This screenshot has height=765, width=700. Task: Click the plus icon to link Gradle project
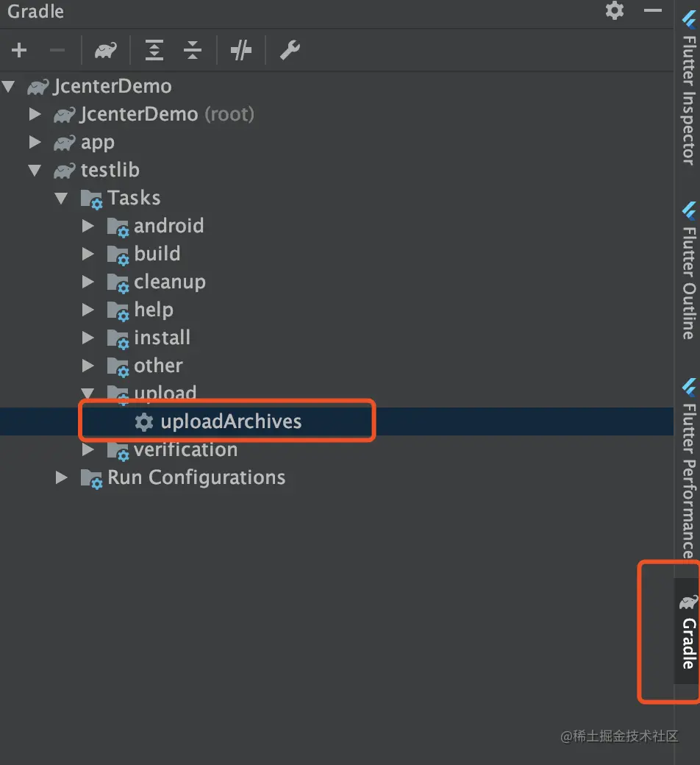pos(19,50)
